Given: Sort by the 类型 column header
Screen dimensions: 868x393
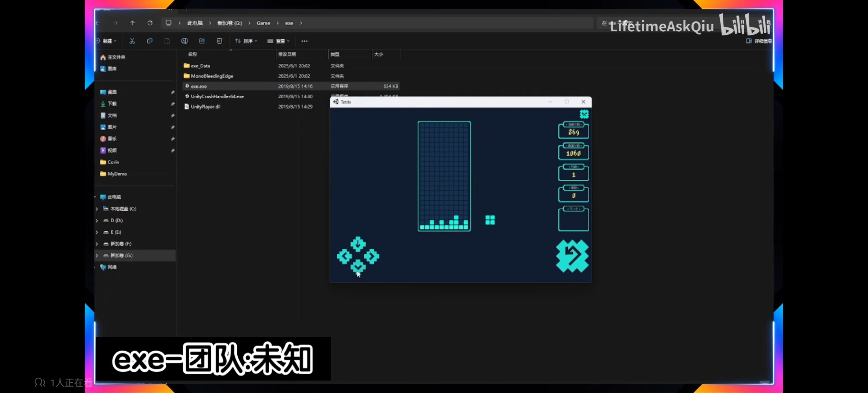Looking at the screenshot, I should (335, 54).
